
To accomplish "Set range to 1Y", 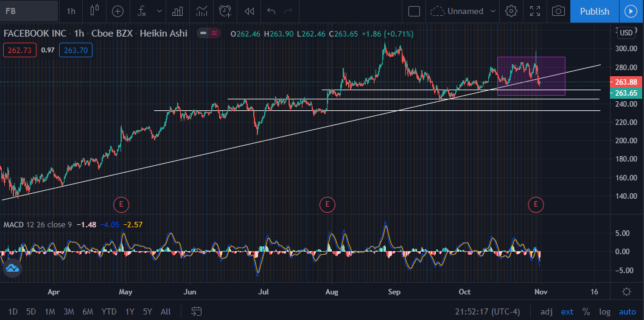I will pos(130,311).
